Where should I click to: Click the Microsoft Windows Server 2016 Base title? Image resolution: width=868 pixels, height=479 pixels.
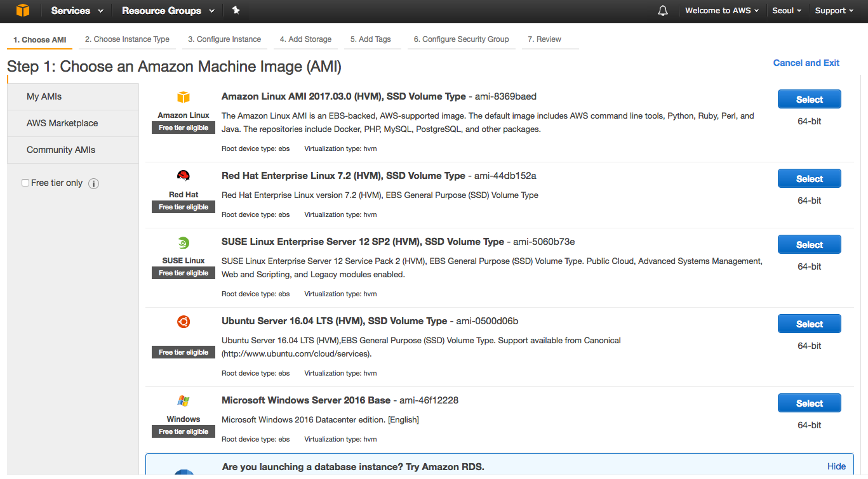(306, 400)
